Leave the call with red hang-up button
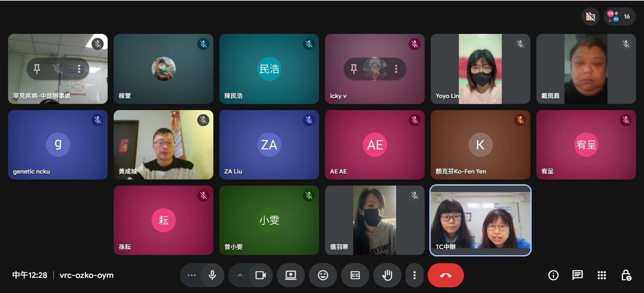The width and height of the screenshot is (644, 293). pyautogui.click(x=445, y=275)
